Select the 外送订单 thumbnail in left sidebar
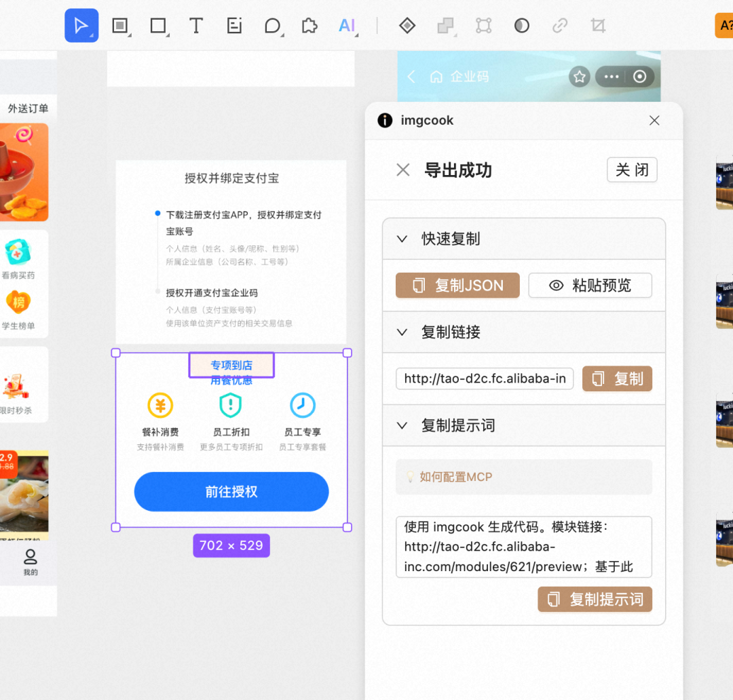Screen dimensions: 733x700 27,109
